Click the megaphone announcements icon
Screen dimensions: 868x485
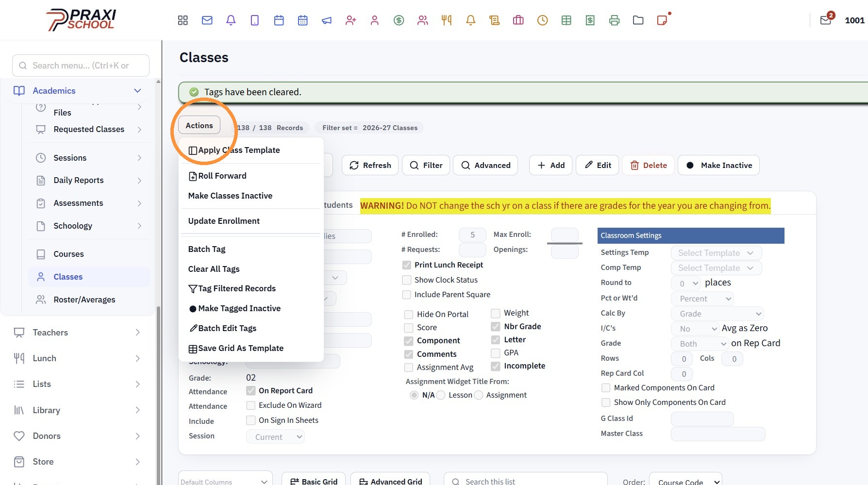[x=327, y=20]
